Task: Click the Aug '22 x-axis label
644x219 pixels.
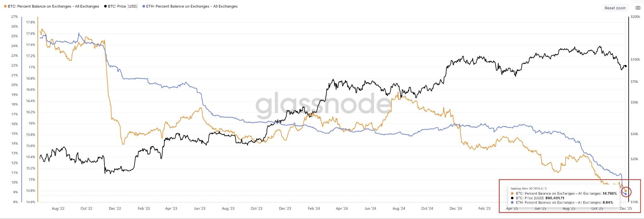Action: (x=58, y=208)
